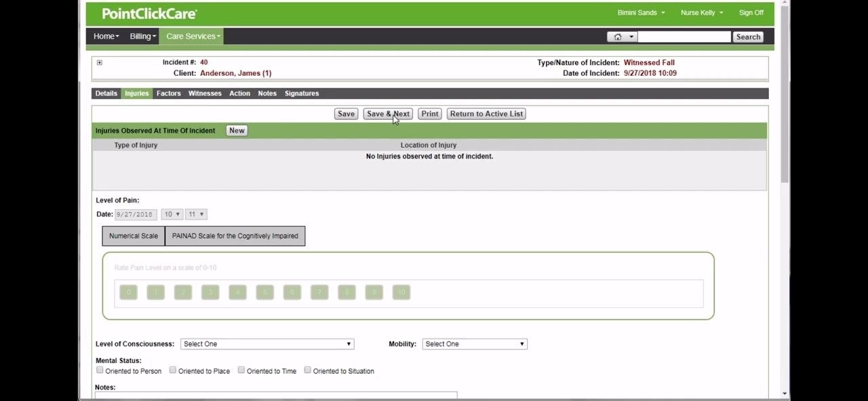Screen dimensions: 868x401
Task: Rate pain level as 0
Action: (128, 292)
